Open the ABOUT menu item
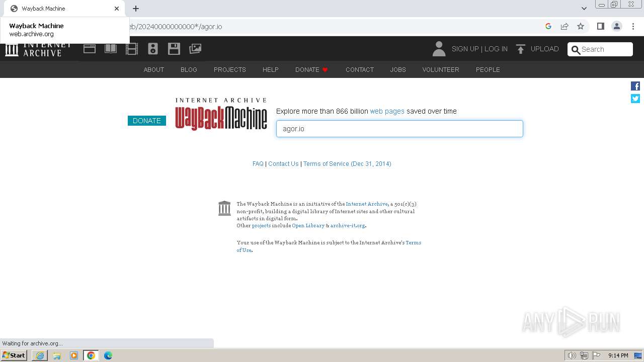Image resolution: width=644 pixels, height=362 pixels. 154,70
